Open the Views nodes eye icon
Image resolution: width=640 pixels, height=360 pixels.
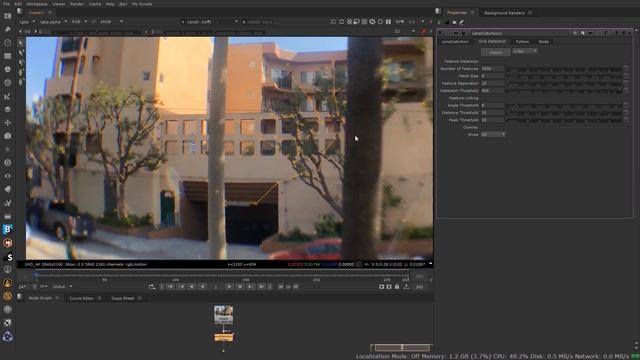[7, 176]
